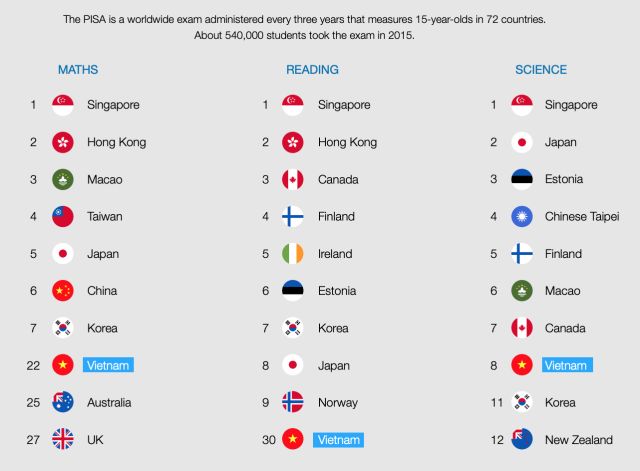Image resolution: width=640 pixels, height=471 pixels.
Task: Click the Ireland flag icon
Action: click(293, 254)
